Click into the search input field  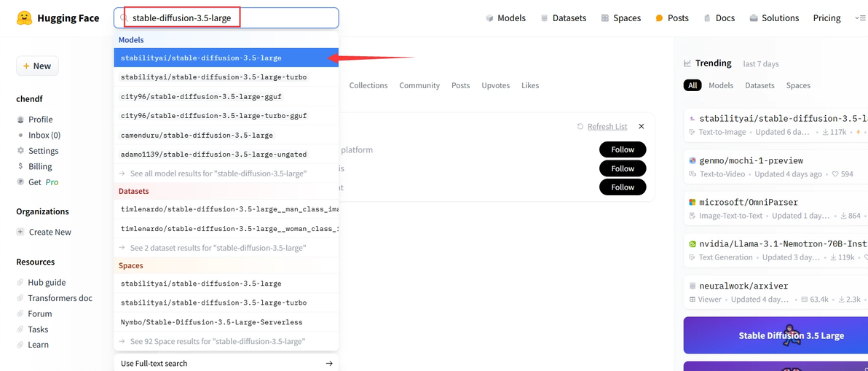tap(233, 18)
